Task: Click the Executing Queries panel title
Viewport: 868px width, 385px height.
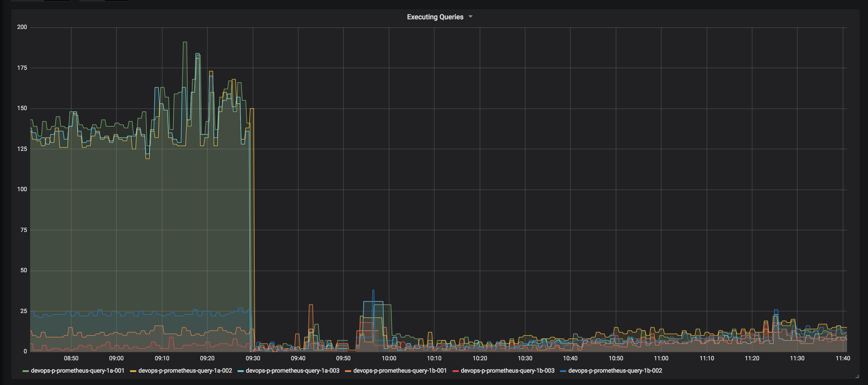Action: [435, 16]
